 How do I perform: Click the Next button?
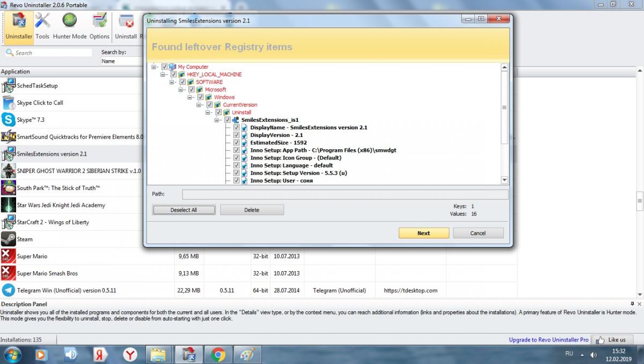point(423,233)
